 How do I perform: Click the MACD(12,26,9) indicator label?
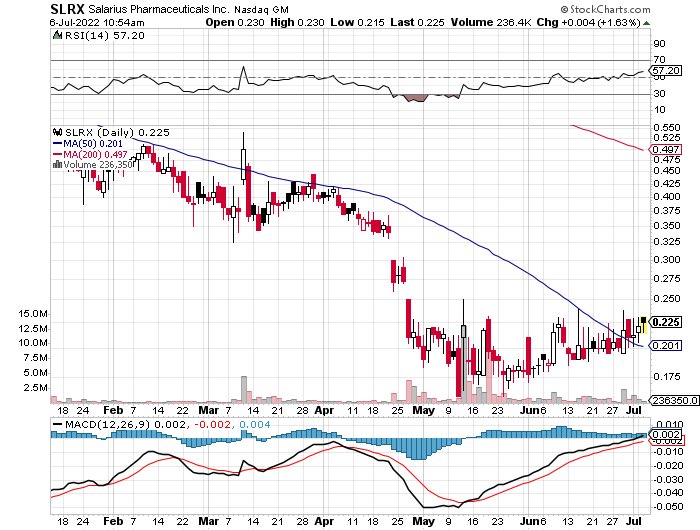coord(107,424)
